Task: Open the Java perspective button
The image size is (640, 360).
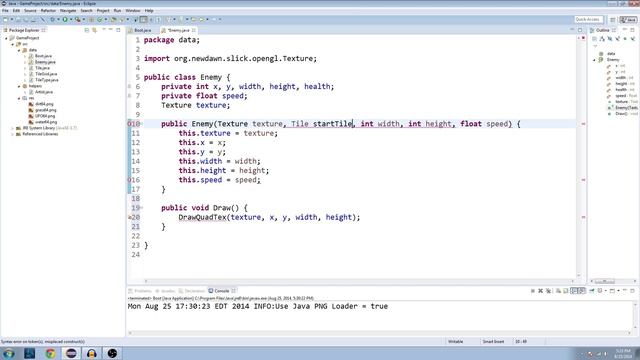Action: coord(629,20)
